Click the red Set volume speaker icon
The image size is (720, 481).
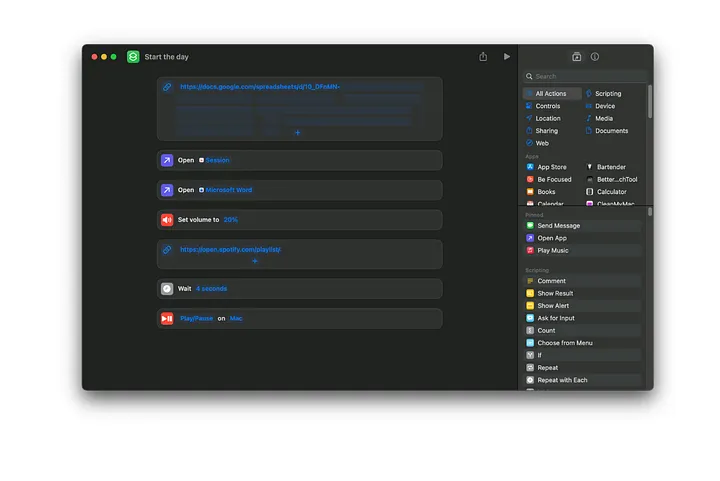[167, 220]
